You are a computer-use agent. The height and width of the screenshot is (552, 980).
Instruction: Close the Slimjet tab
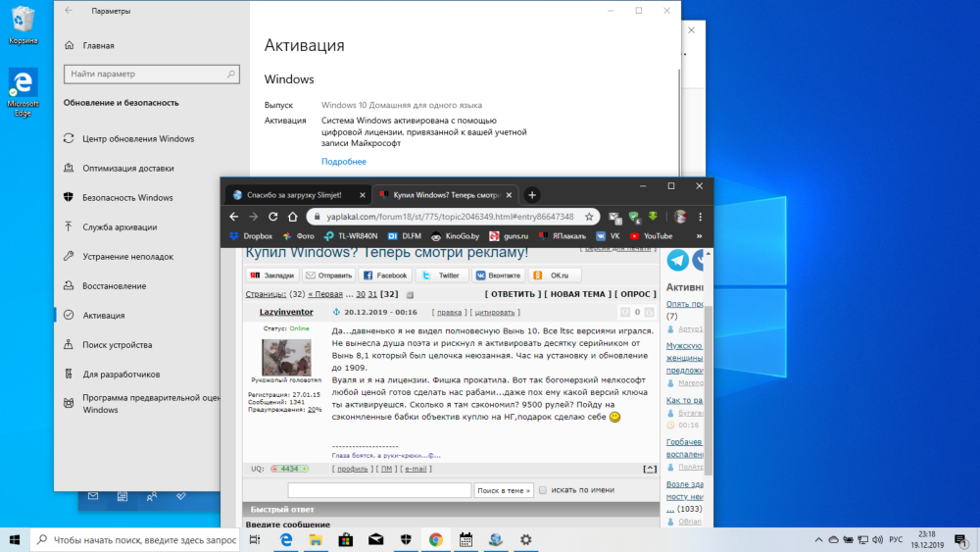pos(363,195)
